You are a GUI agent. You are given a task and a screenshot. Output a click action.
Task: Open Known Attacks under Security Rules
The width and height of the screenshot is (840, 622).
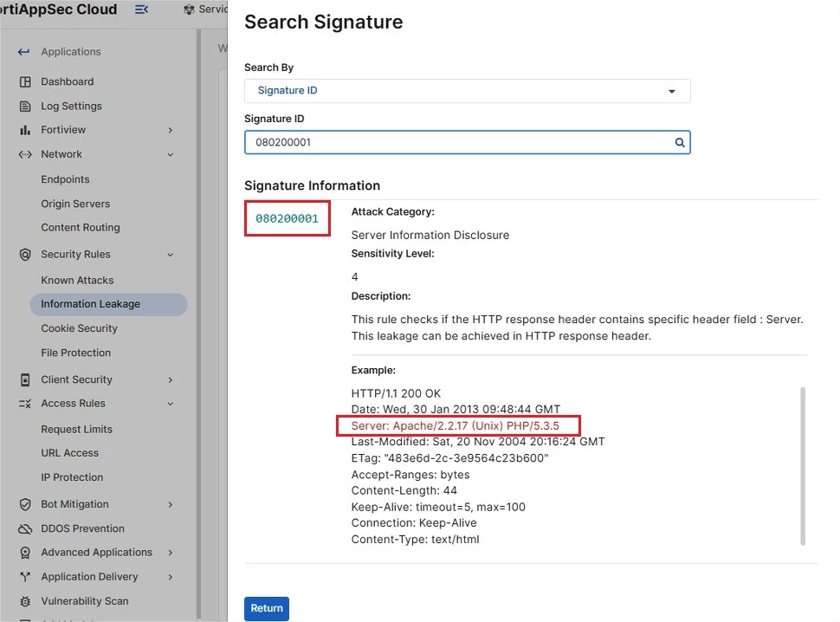(77, 280)
